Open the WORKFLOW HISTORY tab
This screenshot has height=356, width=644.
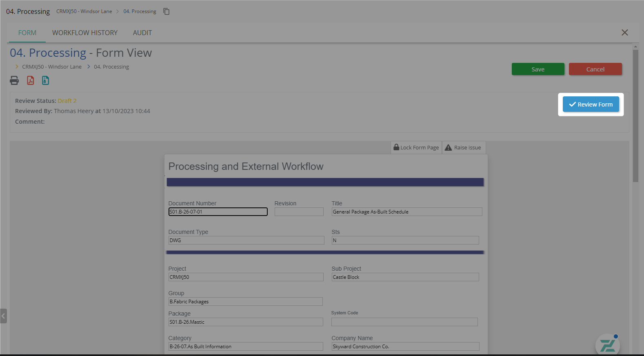coord(85,33)
